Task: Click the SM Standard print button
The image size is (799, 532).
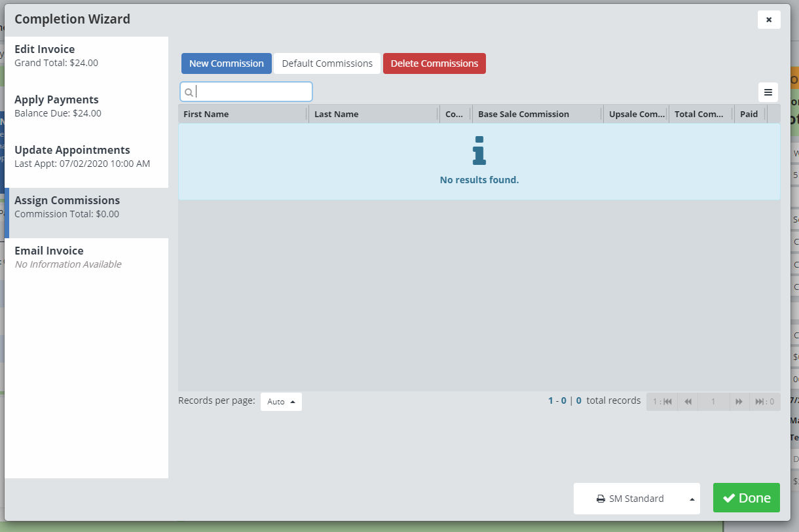Action: tap(629, 499)
